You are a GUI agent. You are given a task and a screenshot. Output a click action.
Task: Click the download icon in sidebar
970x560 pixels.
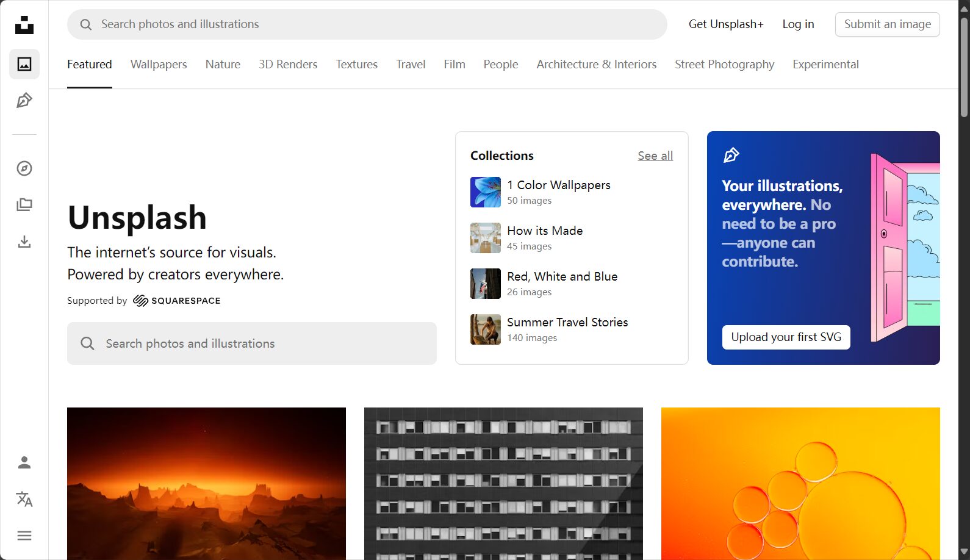(x=24, y=242)
